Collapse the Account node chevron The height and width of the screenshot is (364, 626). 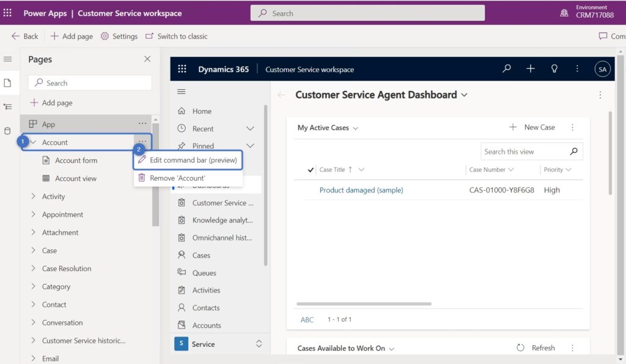(34, 142)
